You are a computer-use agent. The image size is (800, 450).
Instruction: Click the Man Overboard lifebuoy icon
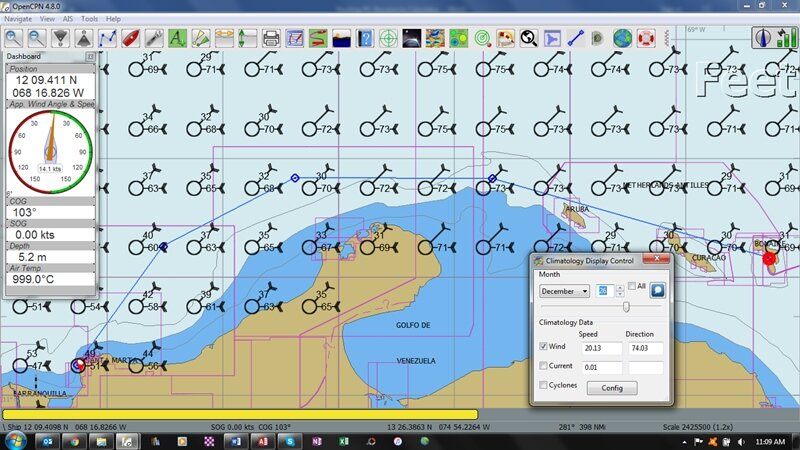(646, 38)
